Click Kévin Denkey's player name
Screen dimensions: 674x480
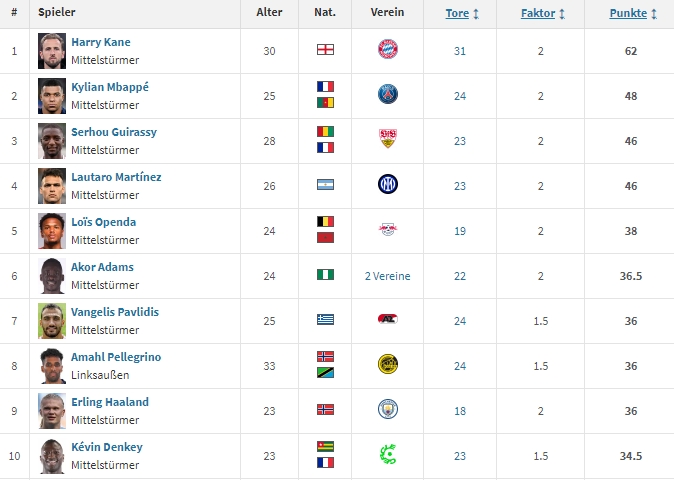(106, 447)
